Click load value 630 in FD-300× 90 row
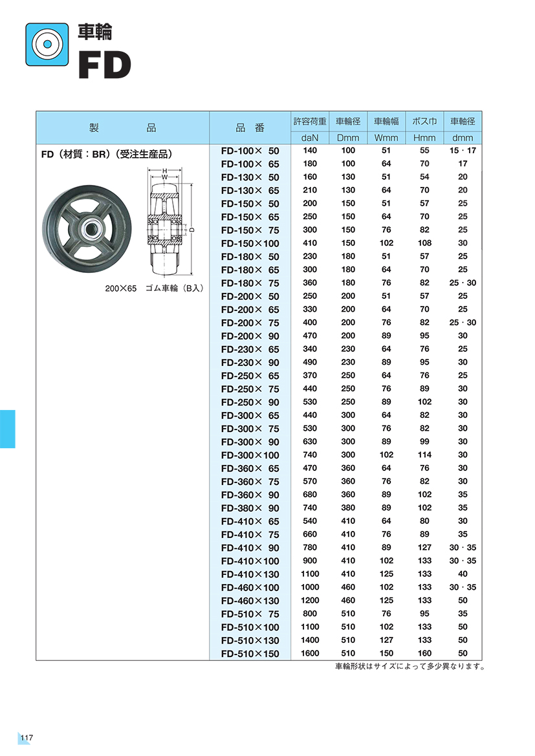The height and width of the screenshot is (756, 535). 310,442
